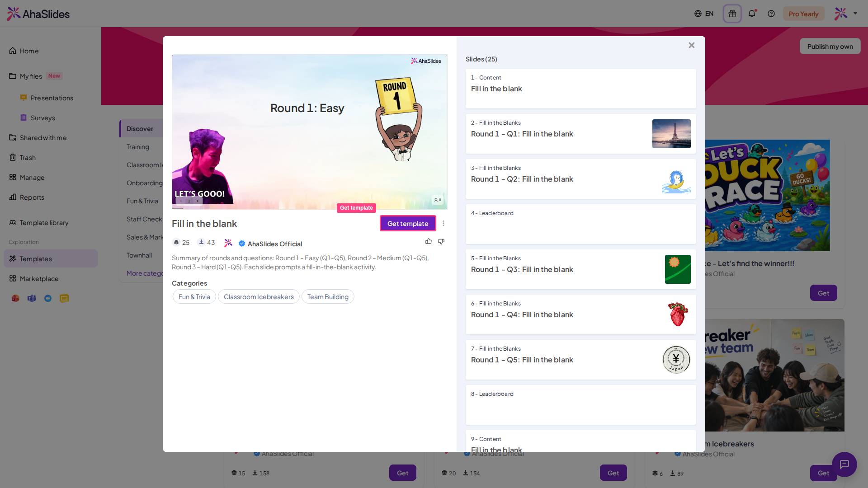Screen dimensions: 868x488
Task: Go to Home in sidebar
Action: (x=51, y=51)
